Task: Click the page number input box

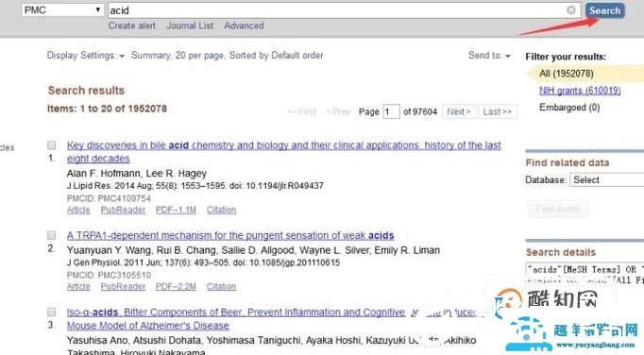Action: (391, 111)
